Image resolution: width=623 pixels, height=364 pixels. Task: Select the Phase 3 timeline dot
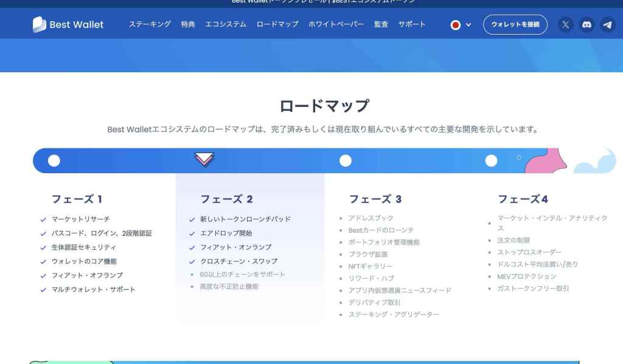pos(346,161)
